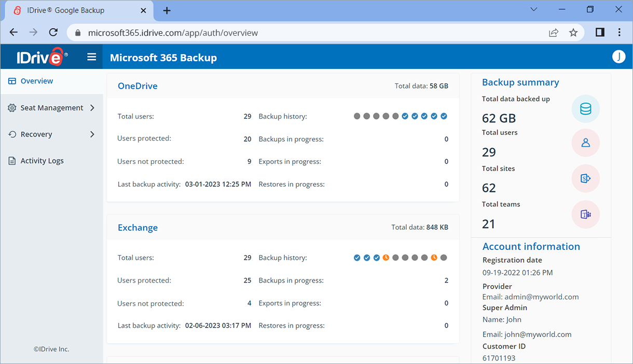This screenshot has width=633, height=364.
Task: Click the first grey dot in OneDrive backup history
Action: coord(357,116)
